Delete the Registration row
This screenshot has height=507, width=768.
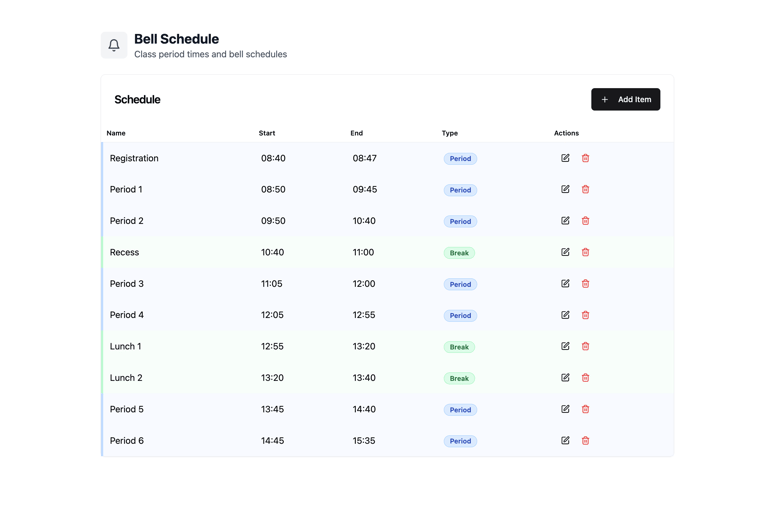(x=586, y=158)
